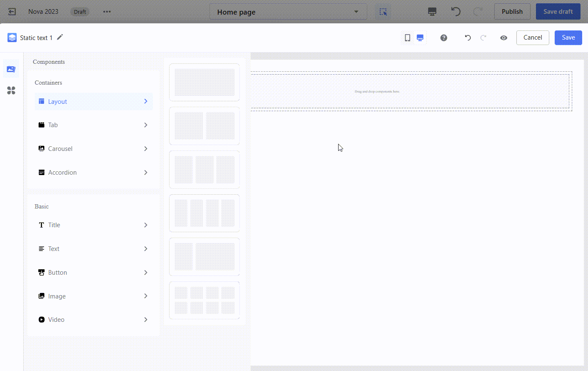Choose the three-column layout thumbnail
Viewport: 588px width, 371px height.
click(x=204, y=170)
